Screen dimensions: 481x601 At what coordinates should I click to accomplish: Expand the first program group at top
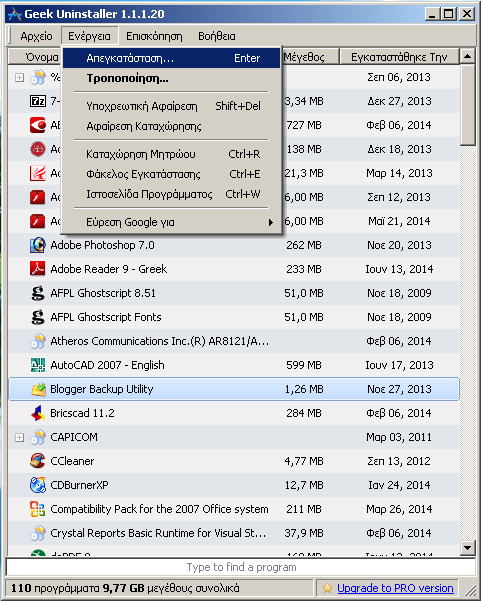pos(19,77)
